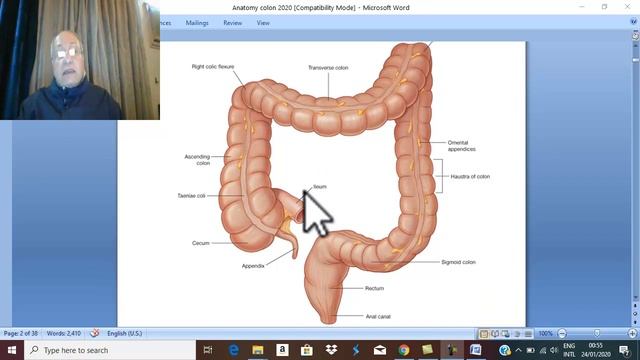Click the Page: 2 of 38 indicator

21,333
